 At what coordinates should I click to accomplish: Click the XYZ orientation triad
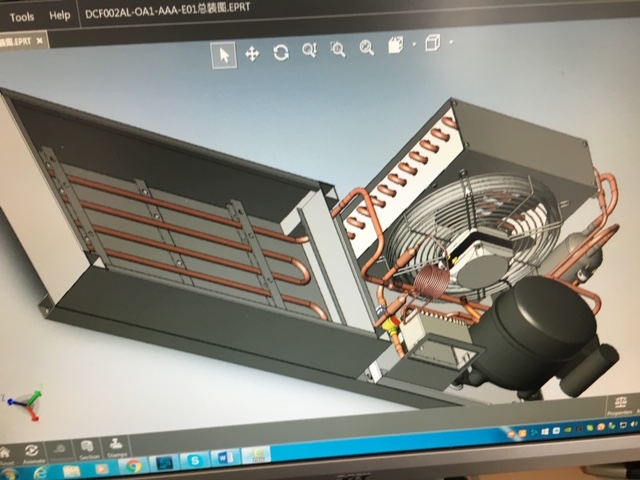tap(25, 402)
